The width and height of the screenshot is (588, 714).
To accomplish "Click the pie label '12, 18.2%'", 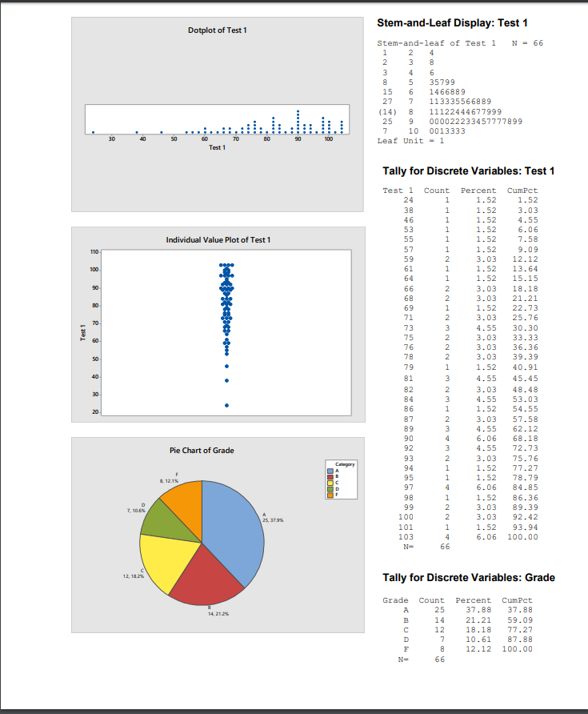I will [x=134, y=576].
